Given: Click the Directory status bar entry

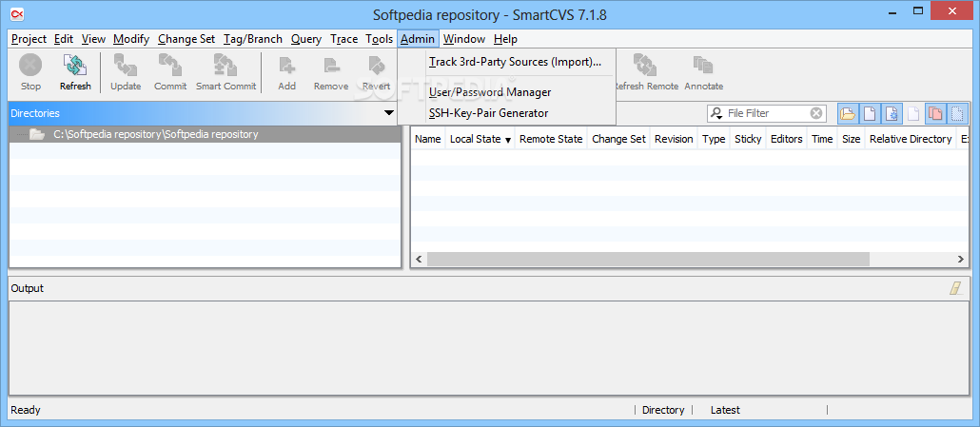Looking at the screenshot, I should click(663, 410).
